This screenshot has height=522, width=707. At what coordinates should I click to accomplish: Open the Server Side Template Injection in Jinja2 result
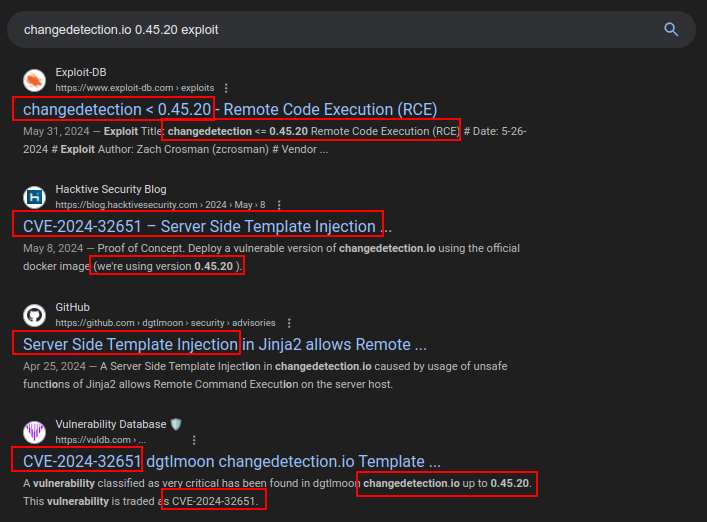pos(225,344)
